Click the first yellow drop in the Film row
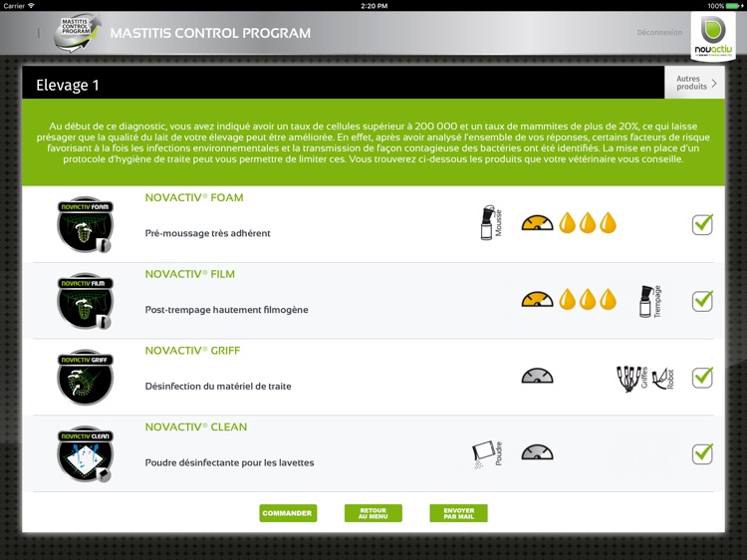The height and width of the screenshot is (560, 747). pyautogui.click(x=567, y=299)
